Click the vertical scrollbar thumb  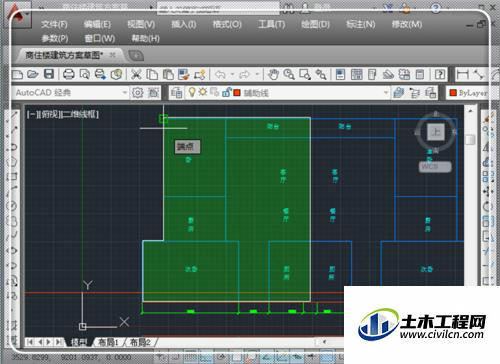[470, 140]
